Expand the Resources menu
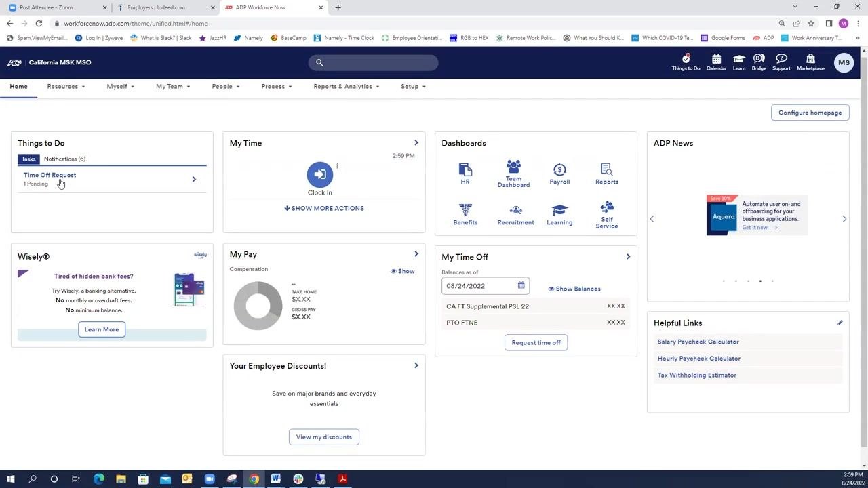The image size is (868, 488). point(66,87)
